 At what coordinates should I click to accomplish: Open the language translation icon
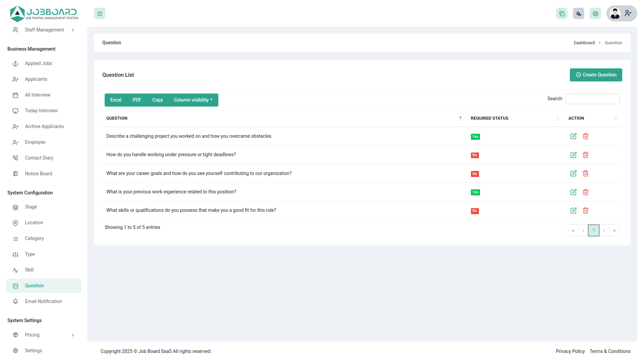coord(579,14)
